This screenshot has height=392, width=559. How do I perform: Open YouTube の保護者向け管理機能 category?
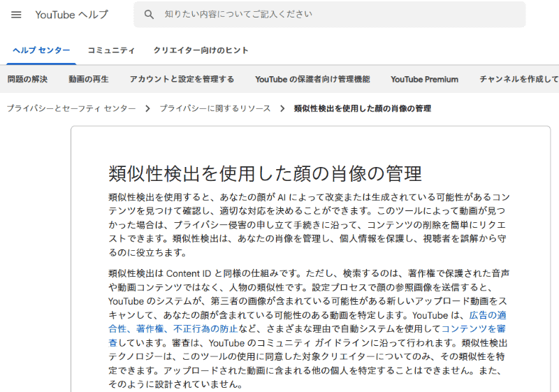click(x=312, y=79)
